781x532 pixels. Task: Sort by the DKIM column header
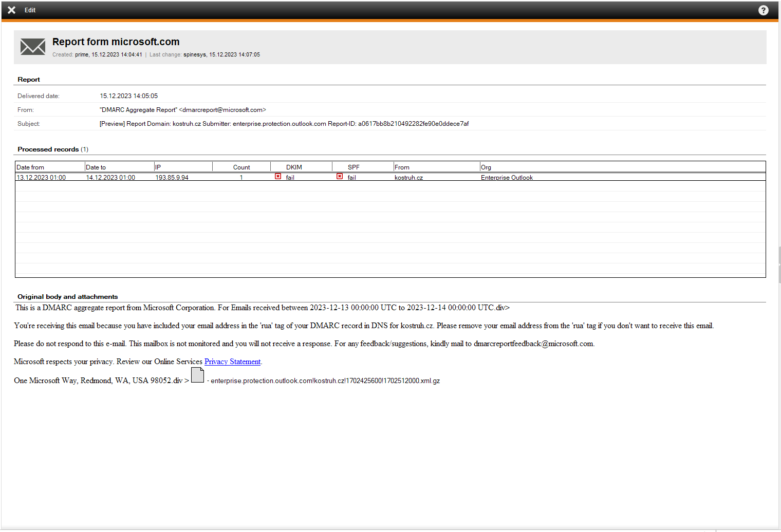pyautogui.click(x=302, y=167)
